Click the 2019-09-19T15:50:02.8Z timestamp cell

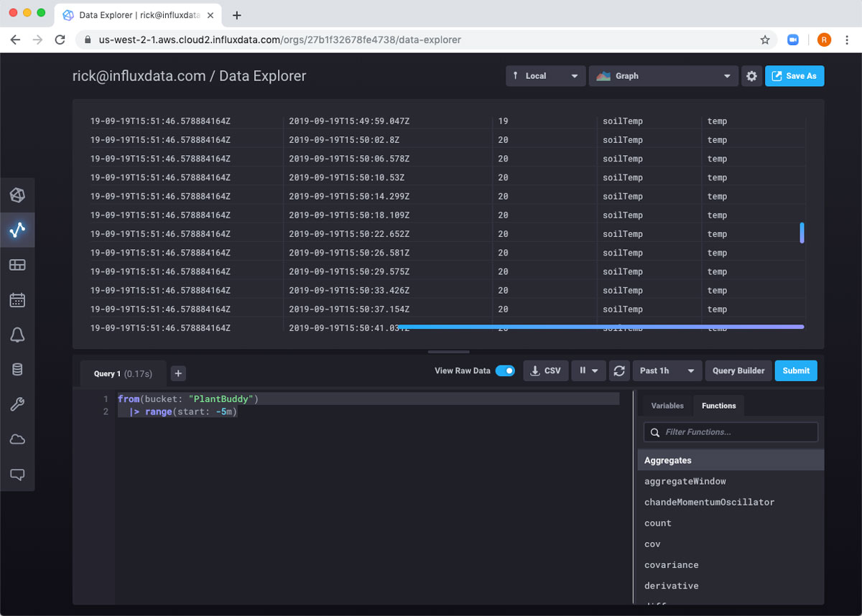click(344, 140)
